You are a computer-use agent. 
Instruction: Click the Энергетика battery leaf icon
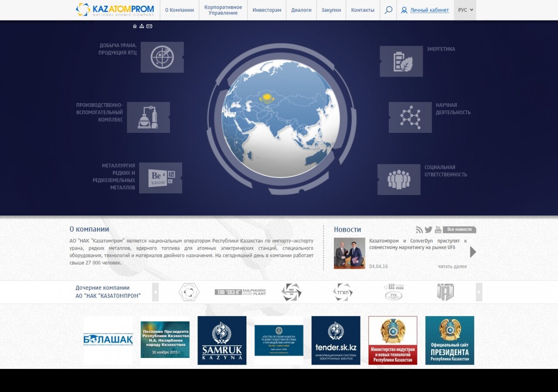[x=401, y=61]
